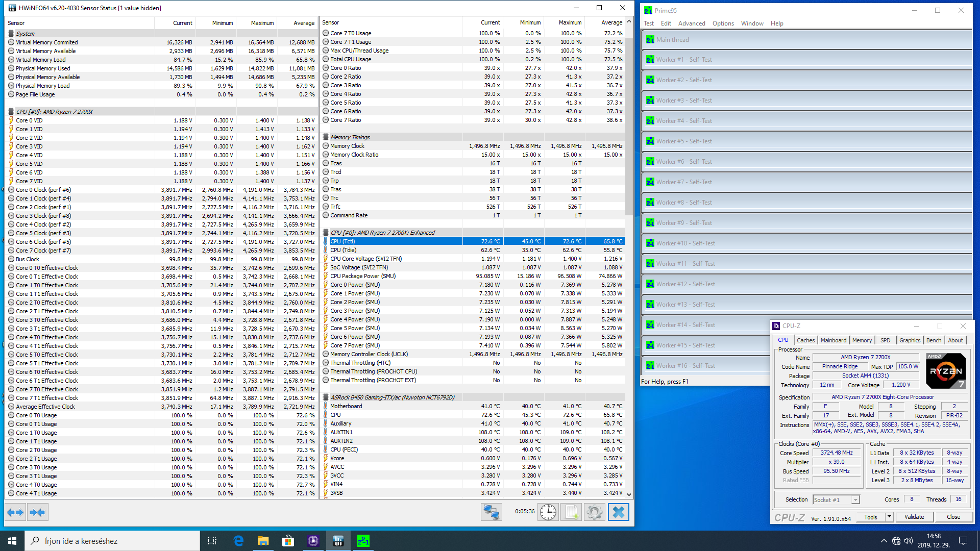
Task: Click the Core 0 VID voltage icon
Action: coord(11,120)
